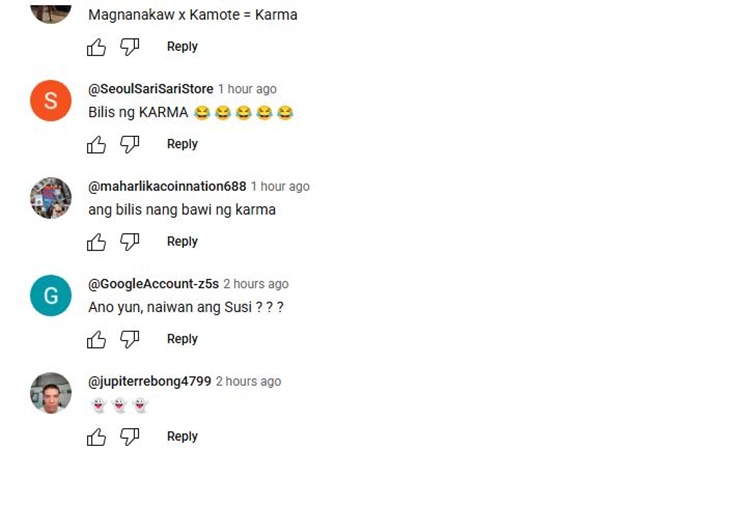Reply to 'Bilis ng KARMA' comment
This screenshot has width=750, height=506.
tap(182, 144)
